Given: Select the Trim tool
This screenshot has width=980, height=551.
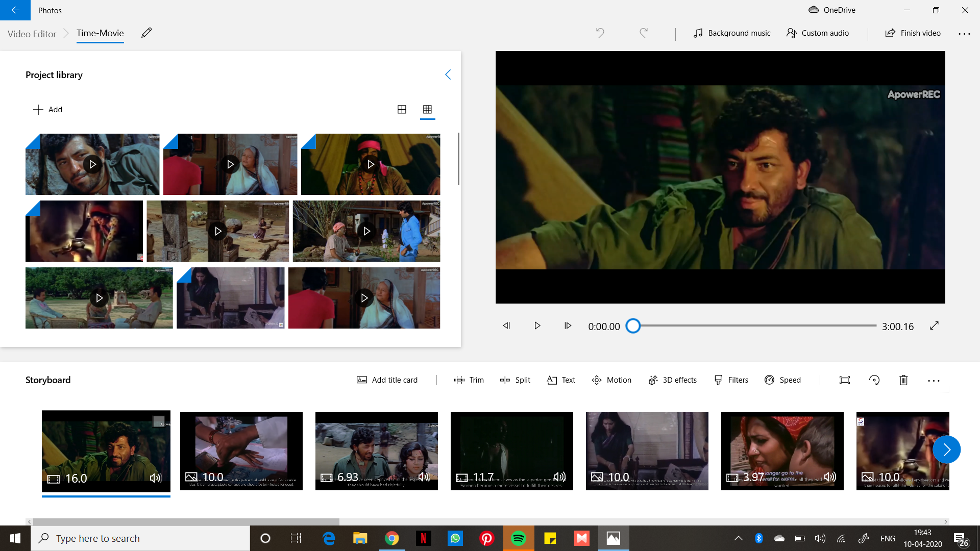Looking at the screenshot, I should (x=469, y=380).
